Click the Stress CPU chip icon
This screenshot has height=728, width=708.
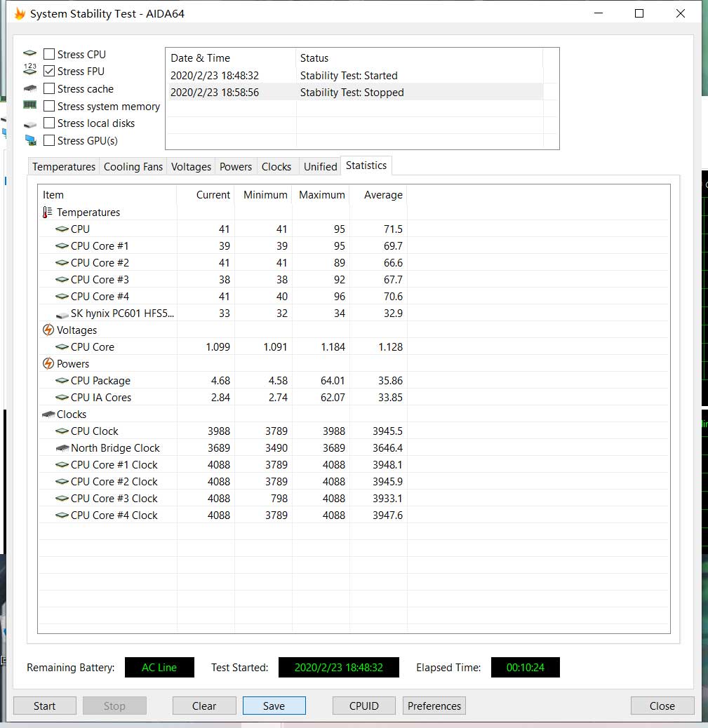coord(29,54)
